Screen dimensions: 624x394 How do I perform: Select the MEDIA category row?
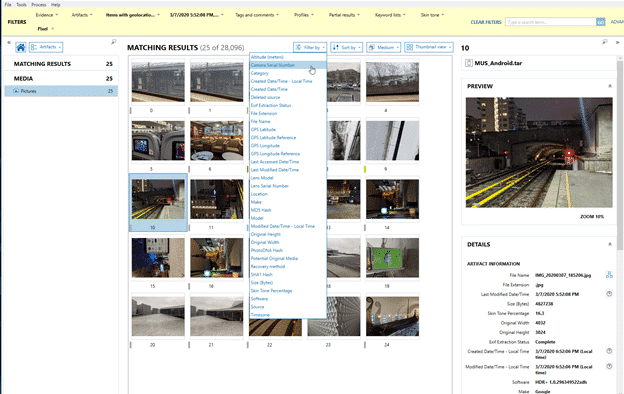62,78
